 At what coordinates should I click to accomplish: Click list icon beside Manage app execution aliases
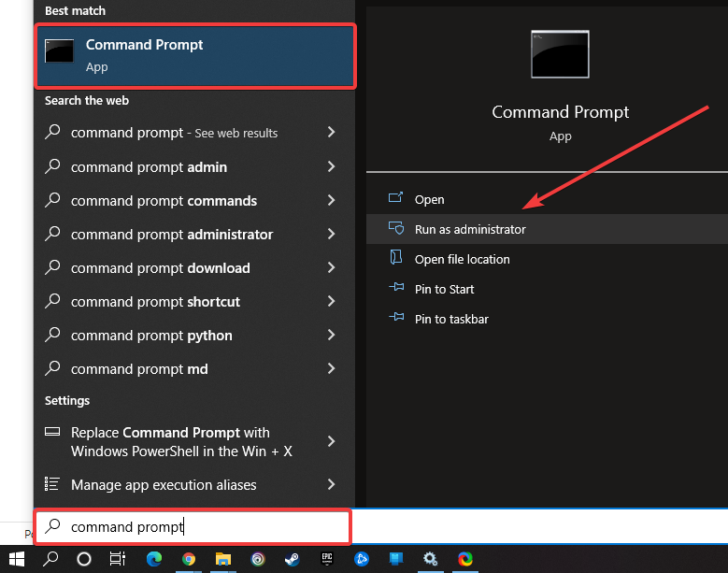[x=51, y=484]
